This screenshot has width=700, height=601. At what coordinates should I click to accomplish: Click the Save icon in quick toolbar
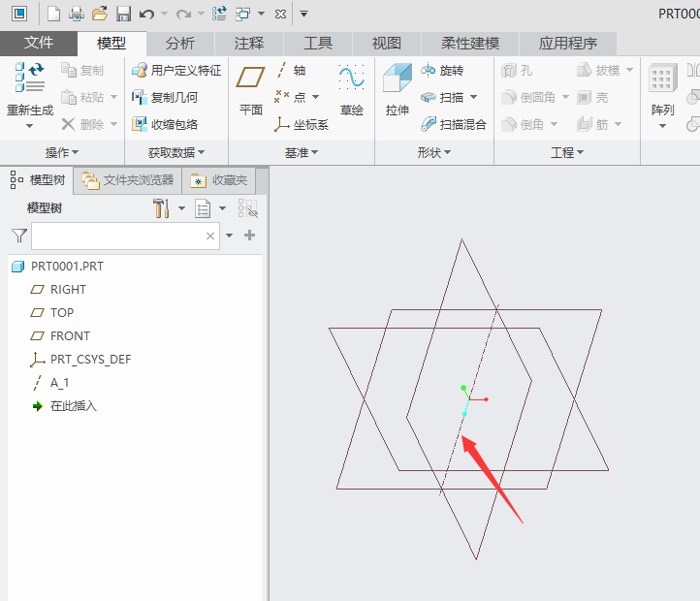123,14
